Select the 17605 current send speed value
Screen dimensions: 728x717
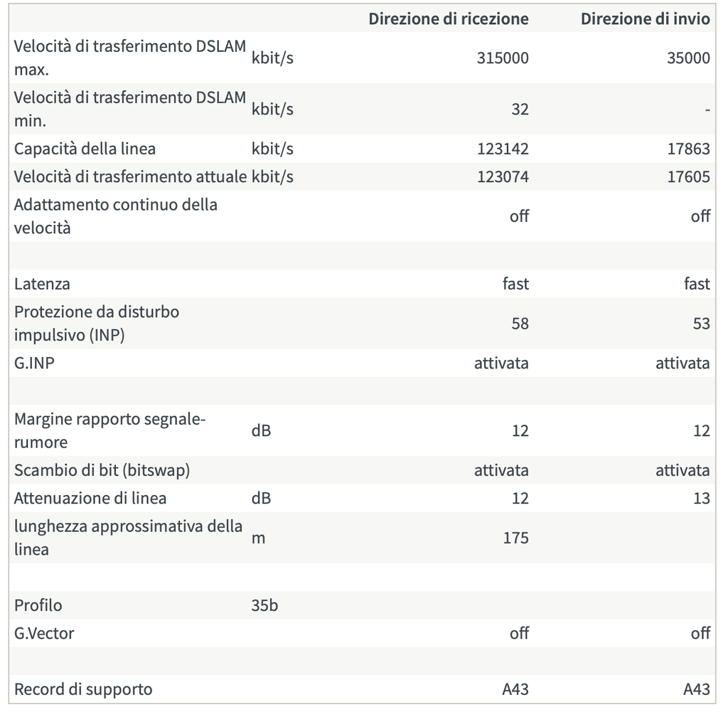688,176
